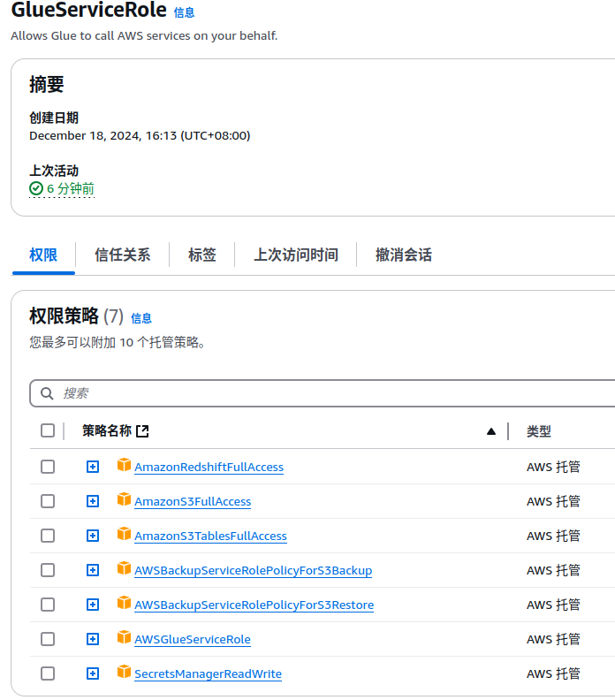Viewport: 615px width, 700px height.
Task: Click the policy icon beside AWSGlueServiceRole
Action: tap(124, 636)
